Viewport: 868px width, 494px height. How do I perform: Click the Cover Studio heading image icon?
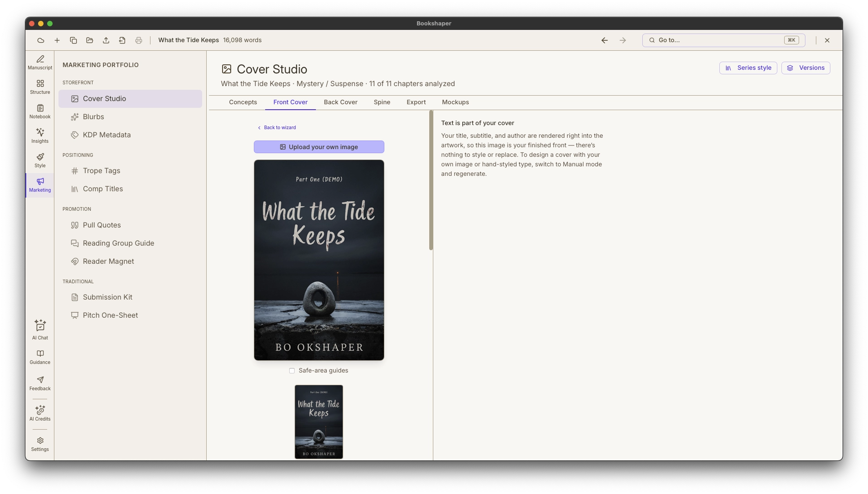pos(227,69)
